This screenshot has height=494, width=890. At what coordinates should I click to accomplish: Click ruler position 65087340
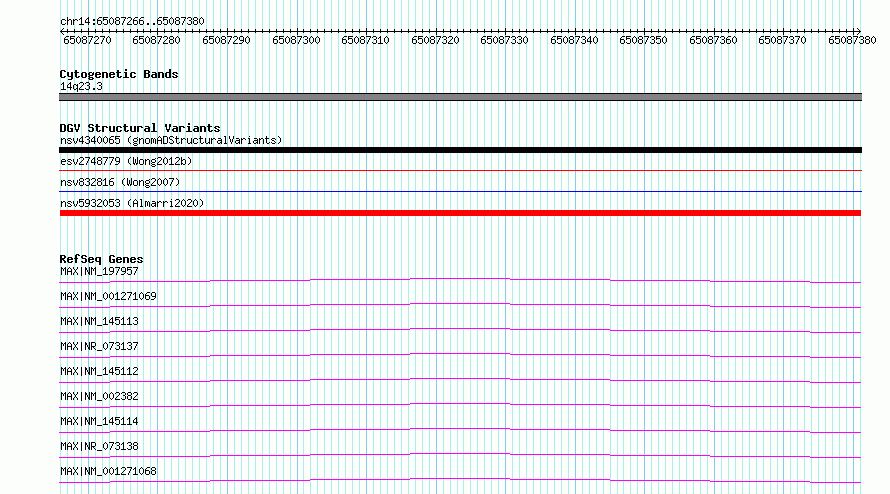coord(574,40)
